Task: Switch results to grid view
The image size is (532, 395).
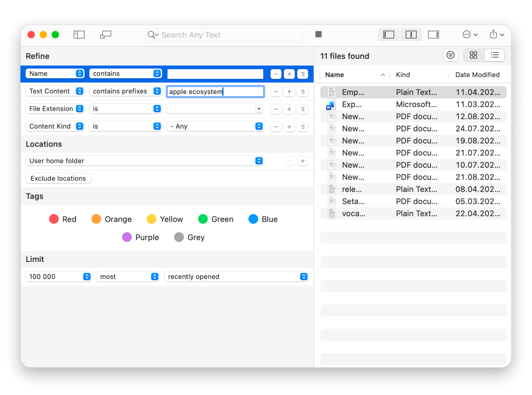Action: coord(473,55)
